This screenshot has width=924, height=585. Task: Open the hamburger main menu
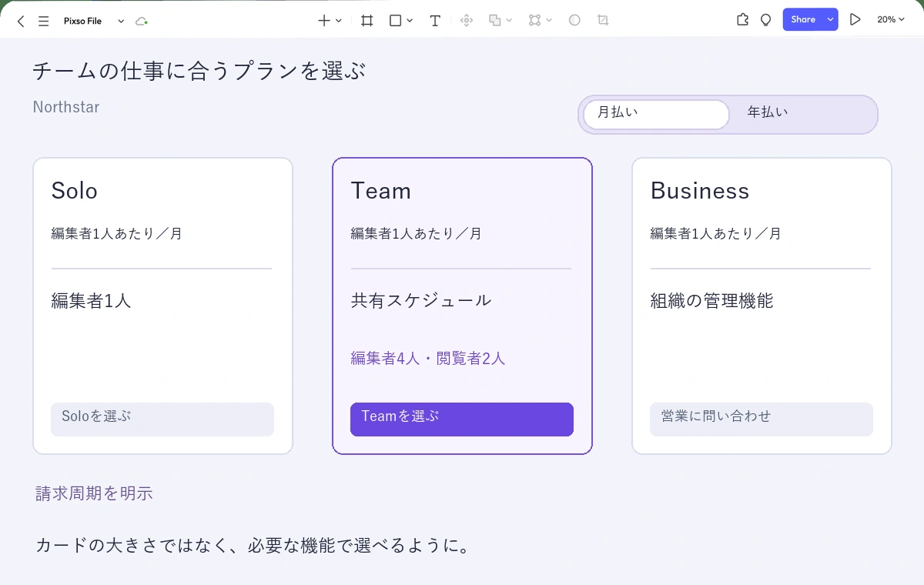tap(44, 21)
